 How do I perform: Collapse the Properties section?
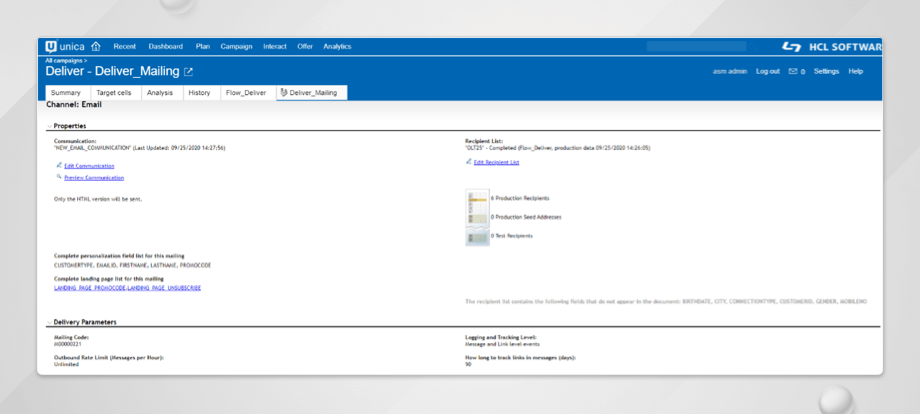tap(49, 126)
